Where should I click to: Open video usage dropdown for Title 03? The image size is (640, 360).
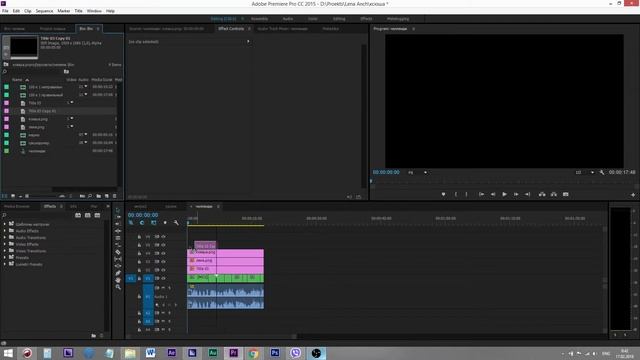[72, 102]
